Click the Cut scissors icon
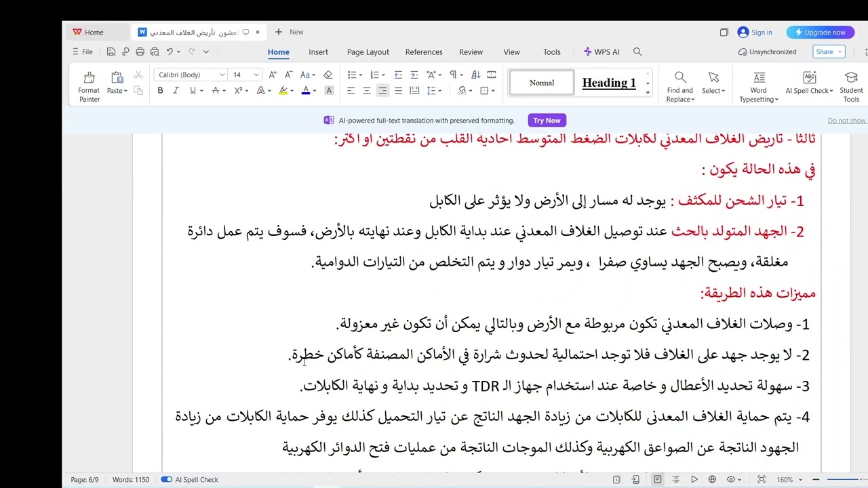The image size is (868, 488). pyautogui.click(x=138, y=75)
